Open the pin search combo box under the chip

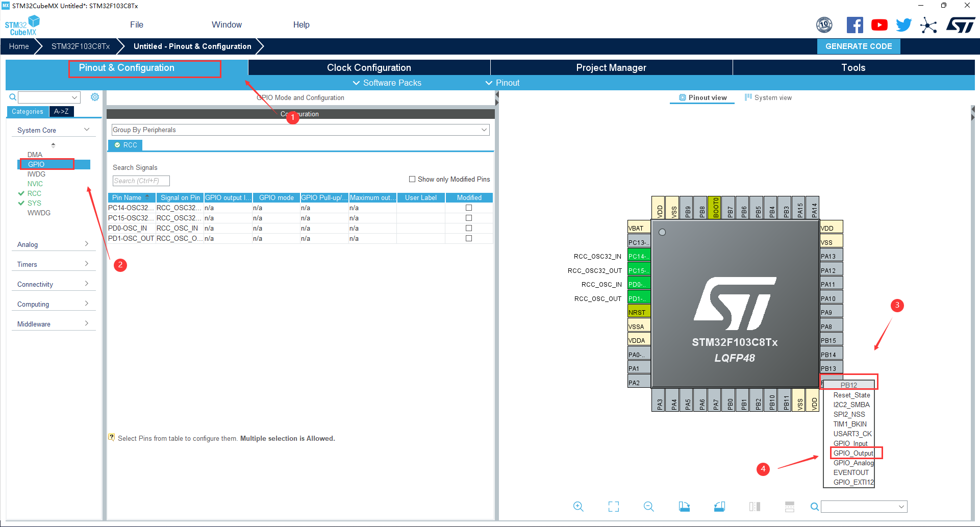tap(864, 507)
